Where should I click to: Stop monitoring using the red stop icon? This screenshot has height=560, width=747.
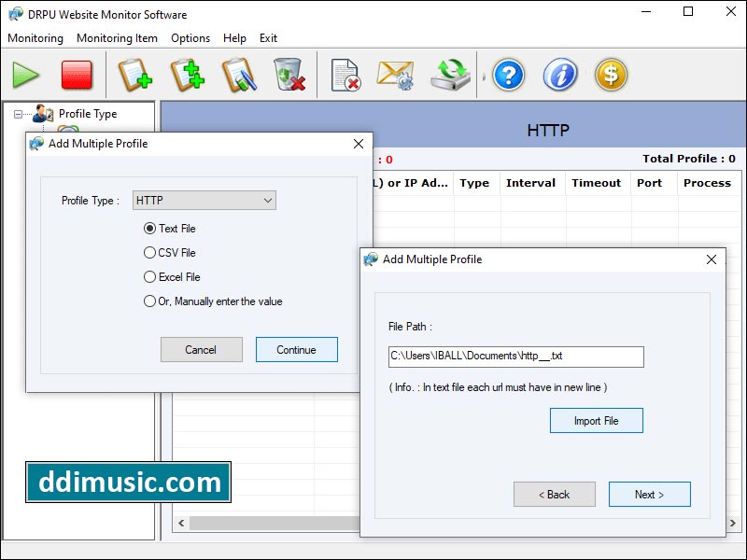click(x=77, y=76)
